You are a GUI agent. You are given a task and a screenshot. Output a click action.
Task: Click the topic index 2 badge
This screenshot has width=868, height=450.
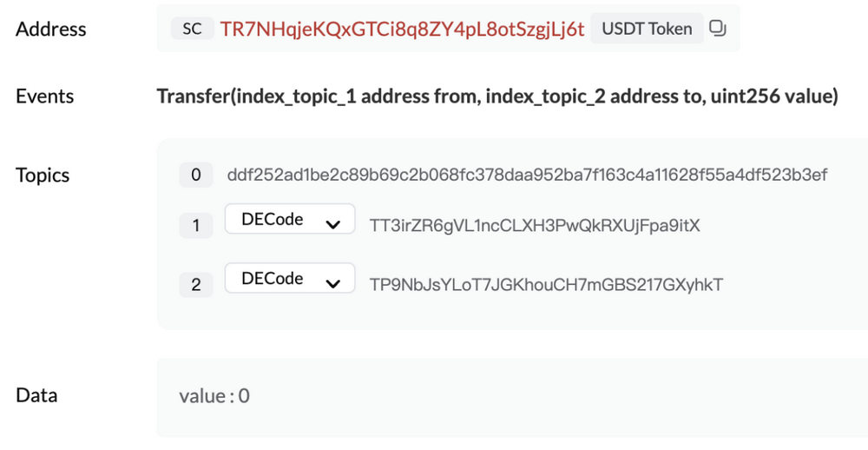click(196, 284)
